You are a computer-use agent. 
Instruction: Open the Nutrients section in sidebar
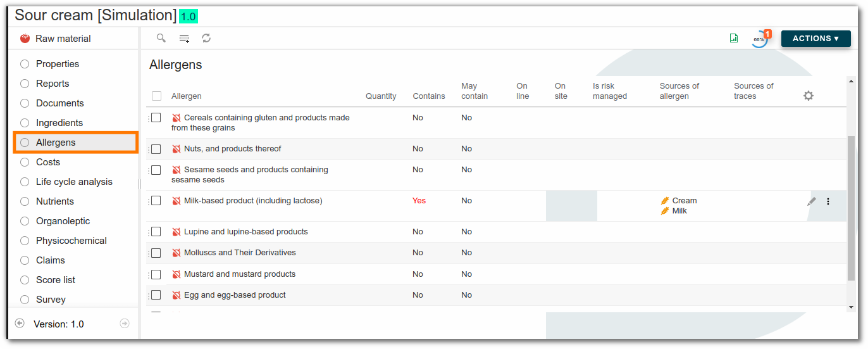click(x=55, y=201)
